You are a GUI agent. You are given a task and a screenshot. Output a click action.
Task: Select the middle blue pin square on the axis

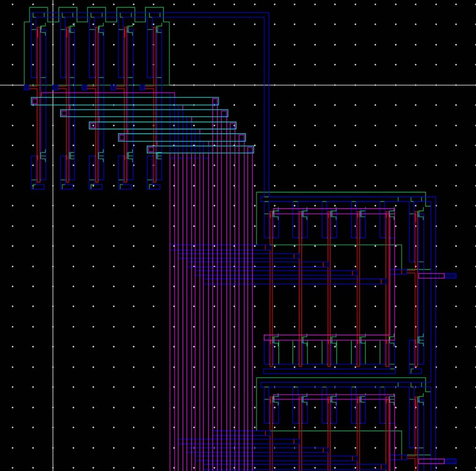point(85,88)
